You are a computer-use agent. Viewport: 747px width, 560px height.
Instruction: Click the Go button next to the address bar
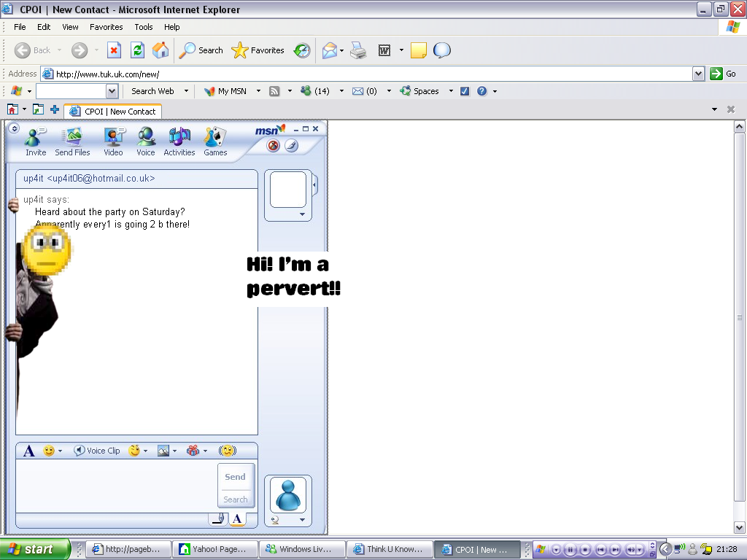(x=723, y=74)
